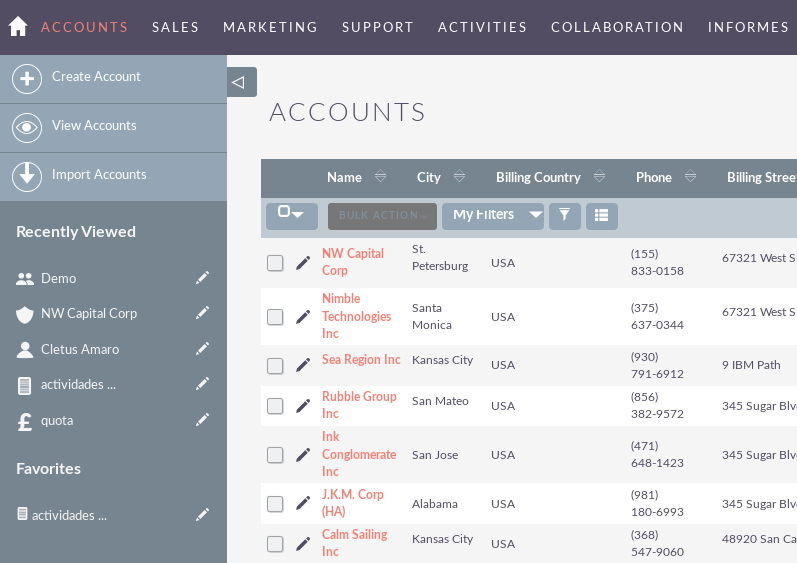Open the J.K.M. Corp (HA) account link
Screen dimensions: 797x563
353,503
